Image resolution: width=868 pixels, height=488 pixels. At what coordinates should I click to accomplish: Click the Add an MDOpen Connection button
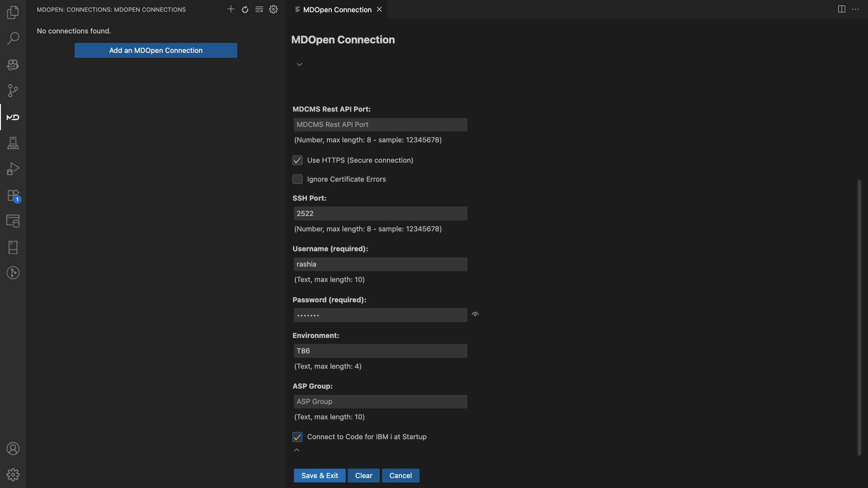156,50
